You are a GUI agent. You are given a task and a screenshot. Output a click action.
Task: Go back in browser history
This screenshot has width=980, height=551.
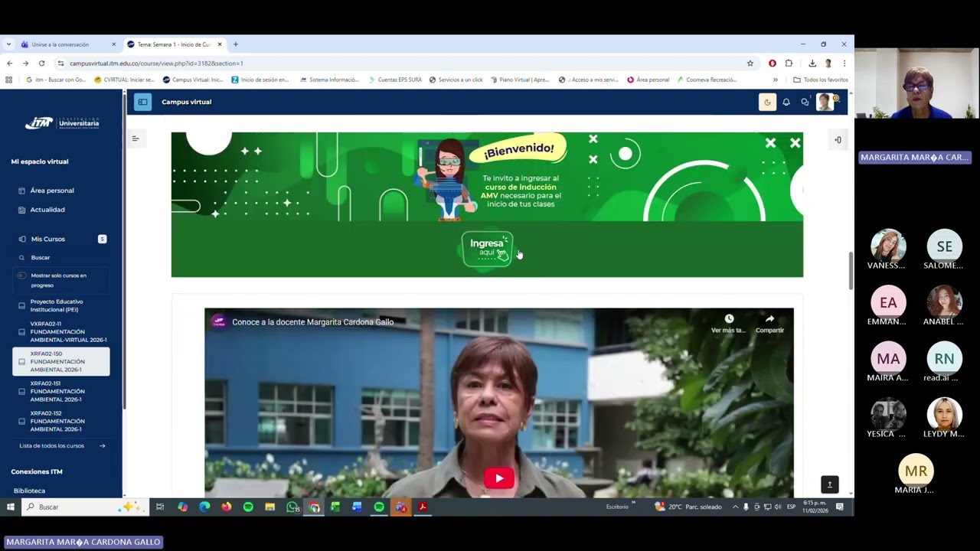click(x=9, y=64)
